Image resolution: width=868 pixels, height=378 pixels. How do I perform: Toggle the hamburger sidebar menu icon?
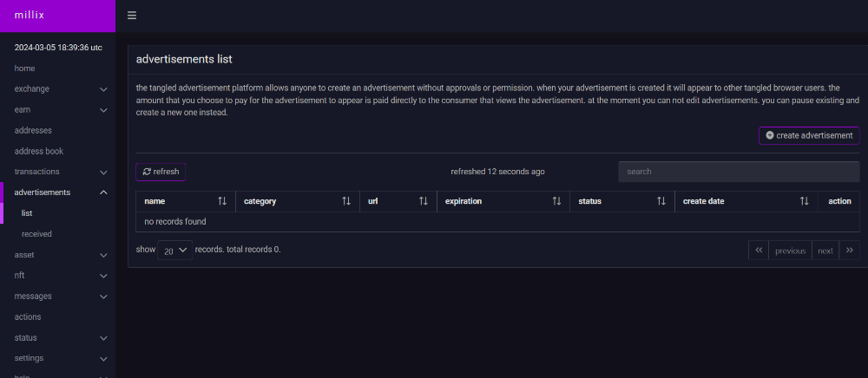pyautogui.click(x=132, y=16)
